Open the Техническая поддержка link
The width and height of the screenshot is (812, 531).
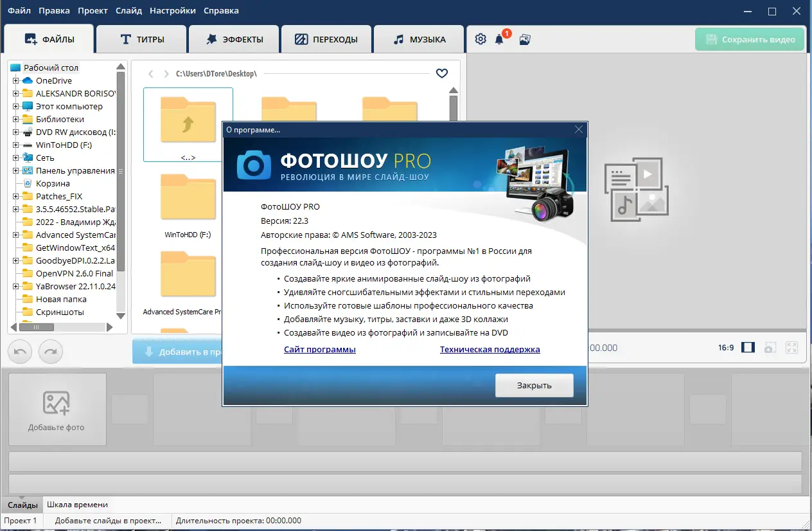(490, 350)
